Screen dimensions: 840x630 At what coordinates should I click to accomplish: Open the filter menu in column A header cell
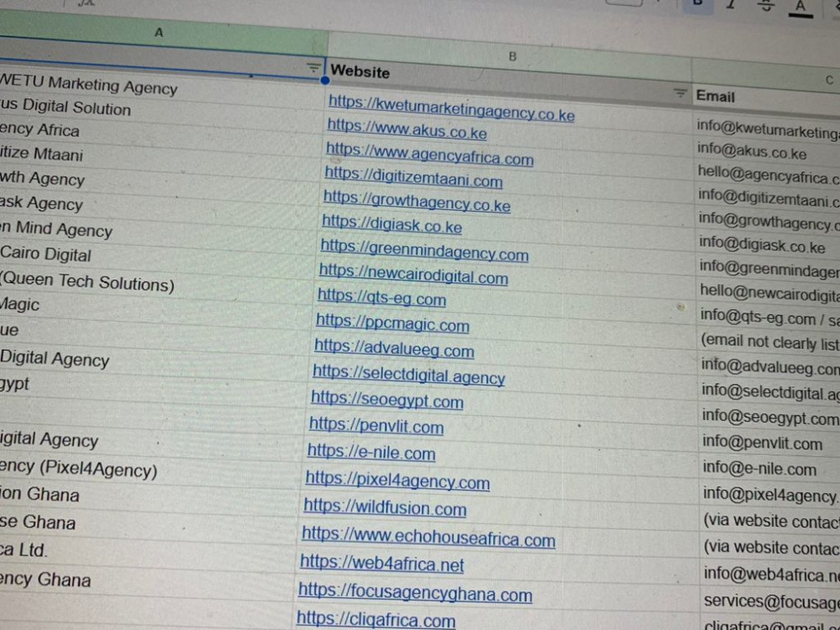[313, 67]
